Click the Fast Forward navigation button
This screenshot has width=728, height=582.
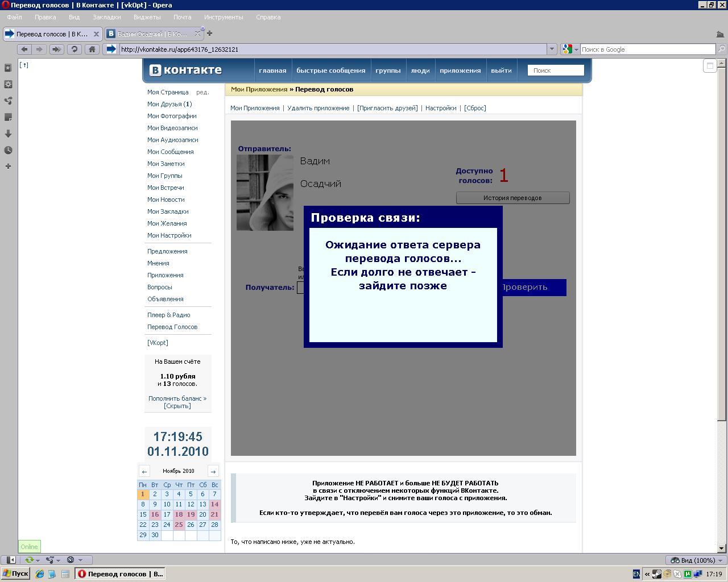[56, 49]
